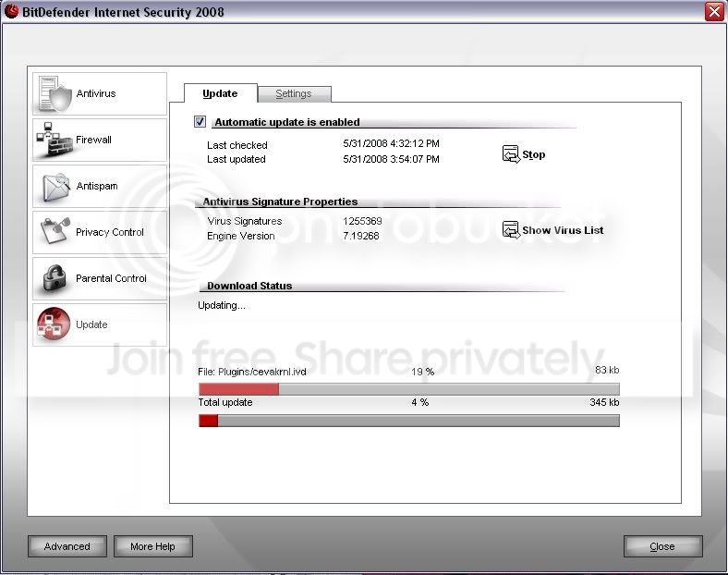Viewport: 728px width, 575px height.
Task: Click the Firewall label in sidebar
Action: coord(93,140)
